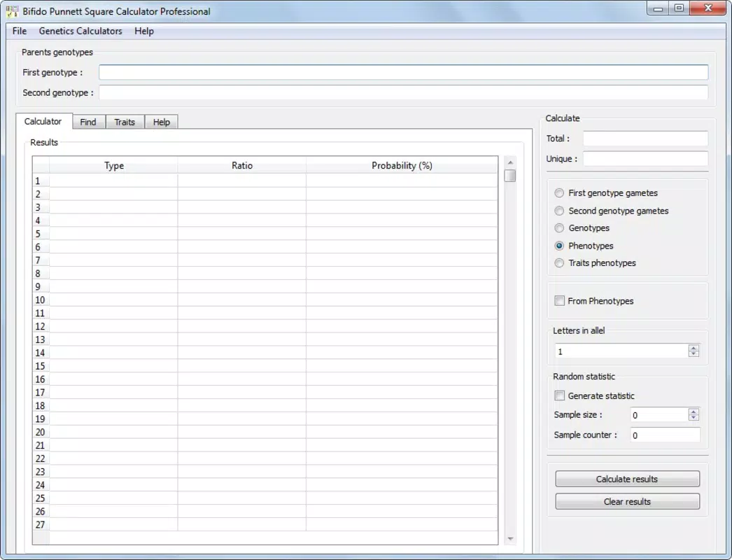Click the Second genotype input field

tap(403, 92)
